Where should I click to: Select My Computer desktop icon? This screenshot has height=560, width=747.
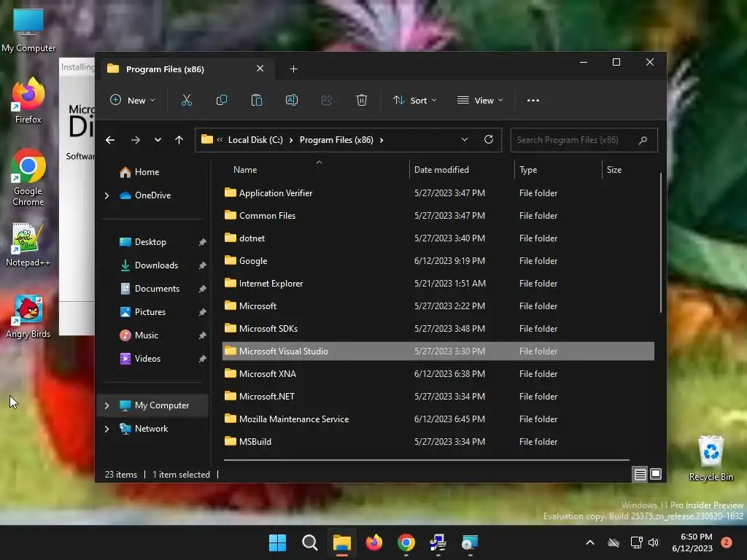28,30
